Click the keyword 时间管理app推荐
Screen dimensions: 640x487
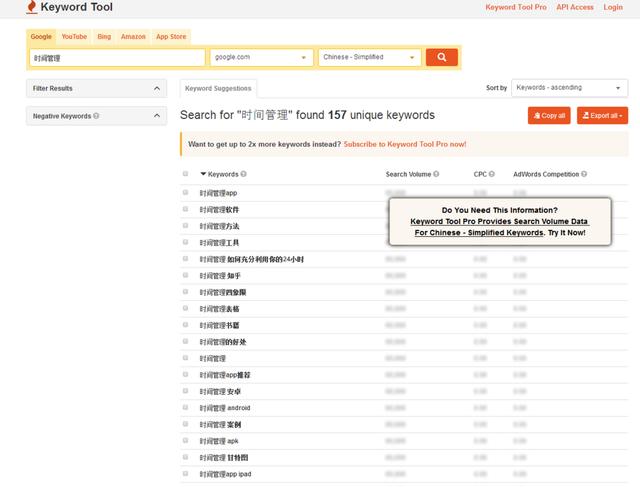click(225, 375)
